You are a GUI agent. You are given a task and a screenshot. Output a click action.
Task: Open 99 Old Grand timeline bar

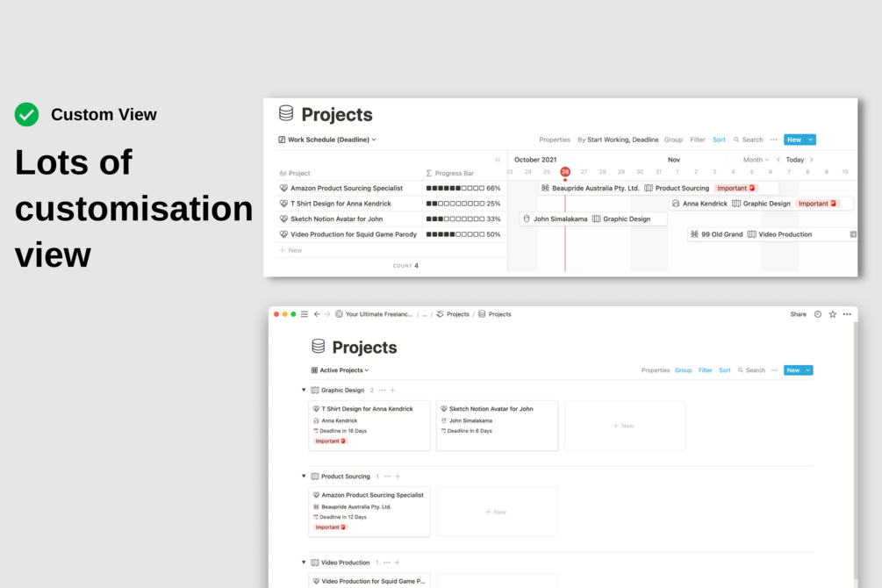tap(771, 234)
